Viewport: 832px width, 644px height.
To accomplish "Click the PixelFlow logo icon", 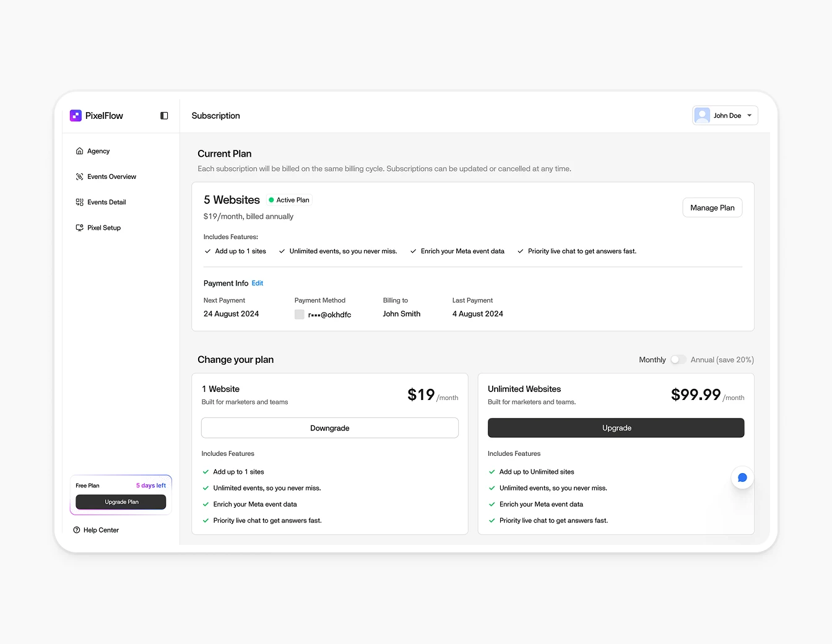I will coord(76,115).
